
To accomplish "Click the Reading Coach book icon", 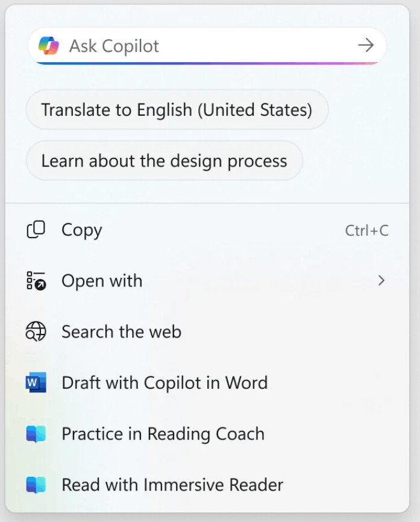I will click(x=36, y=434).
